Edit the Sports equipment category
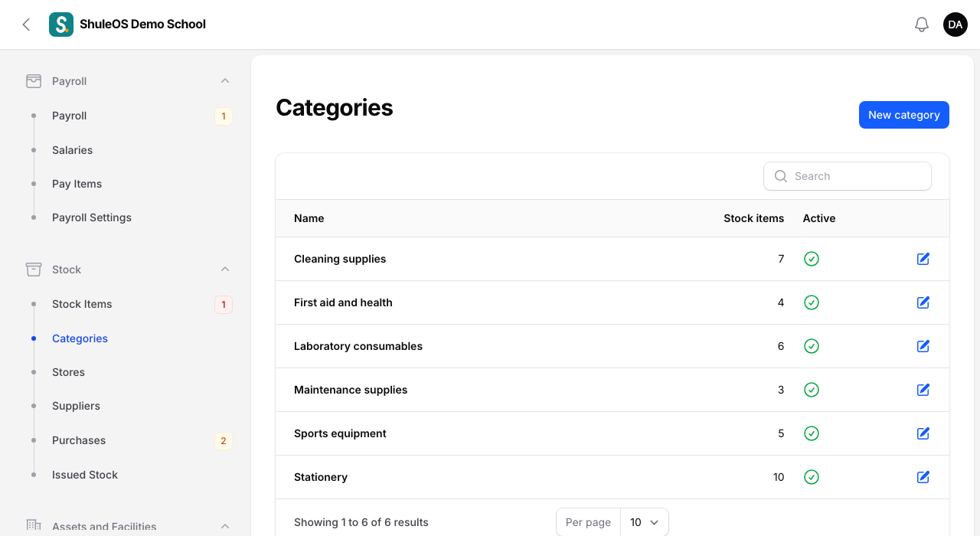Image resolution: width=980 pixels, height=536 pixels. click(x=923, y=433)
